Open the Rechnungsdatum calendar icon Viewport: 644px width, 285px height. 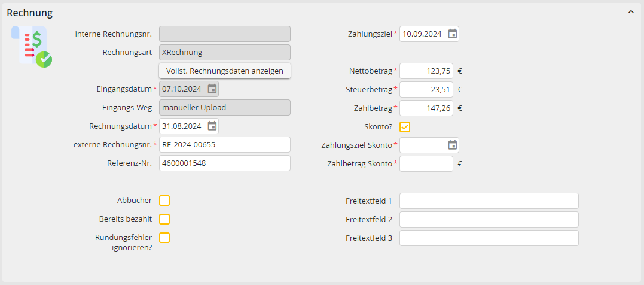pos(212,126)
